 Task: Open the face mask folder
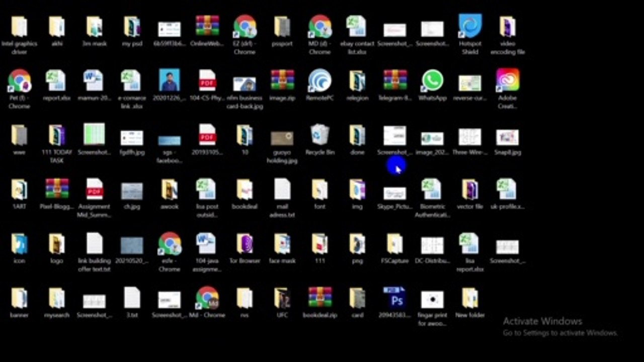(x=282, y=244)
